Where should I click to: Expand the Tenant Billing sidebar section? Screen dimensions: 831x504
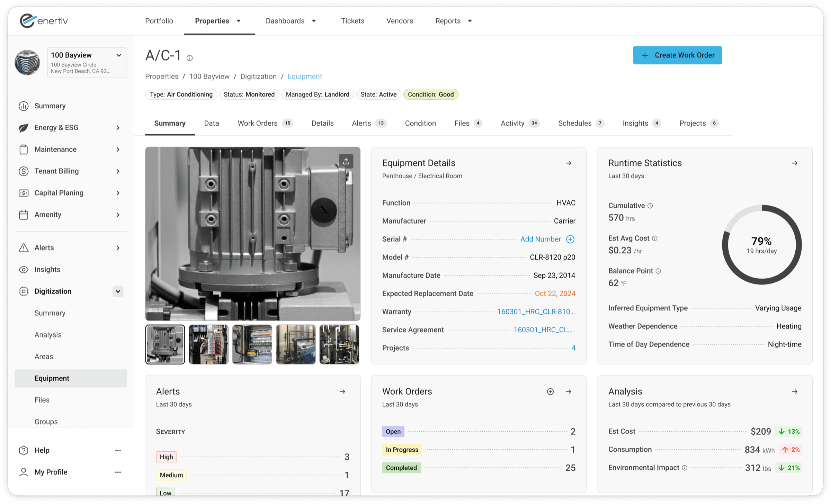click(x=118, y=171)
